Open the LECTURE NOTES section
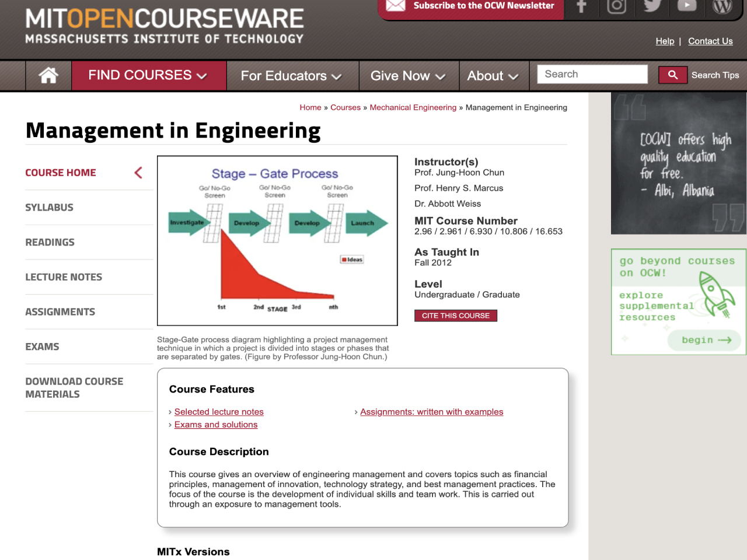Viewport: 747px width, 560px height. 64,277
